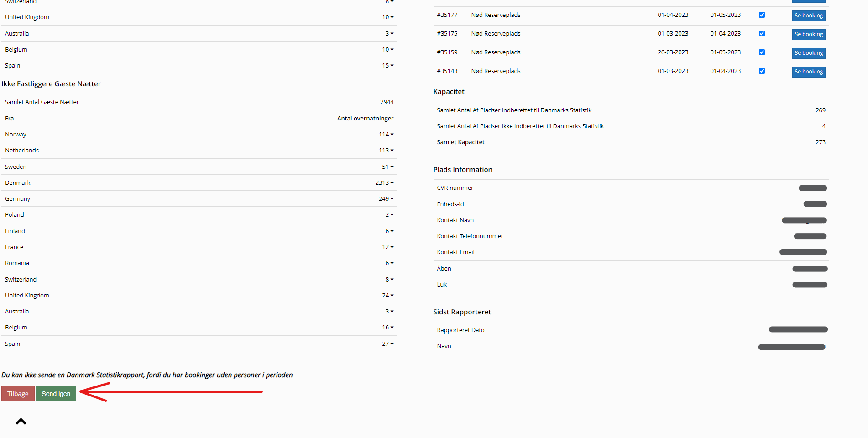Click the Nød Reserveplads entry for #35175
Screen dimensions: 868x438
point(496,34)
